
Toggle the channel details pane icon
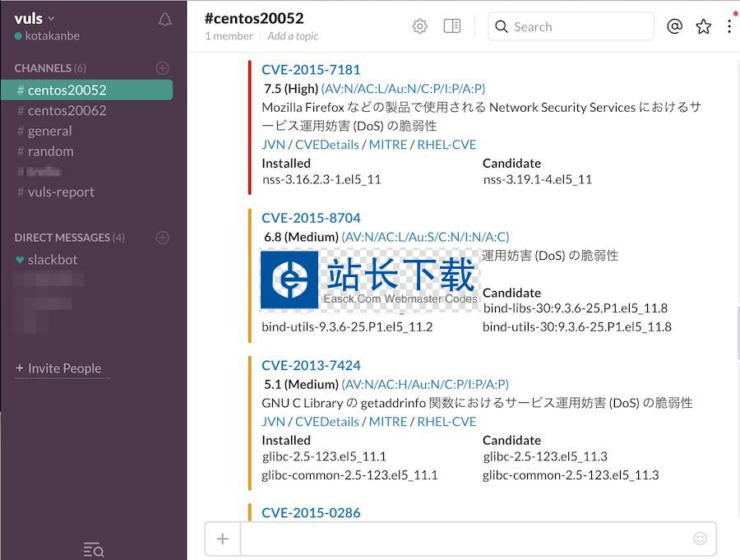[452, 26]
